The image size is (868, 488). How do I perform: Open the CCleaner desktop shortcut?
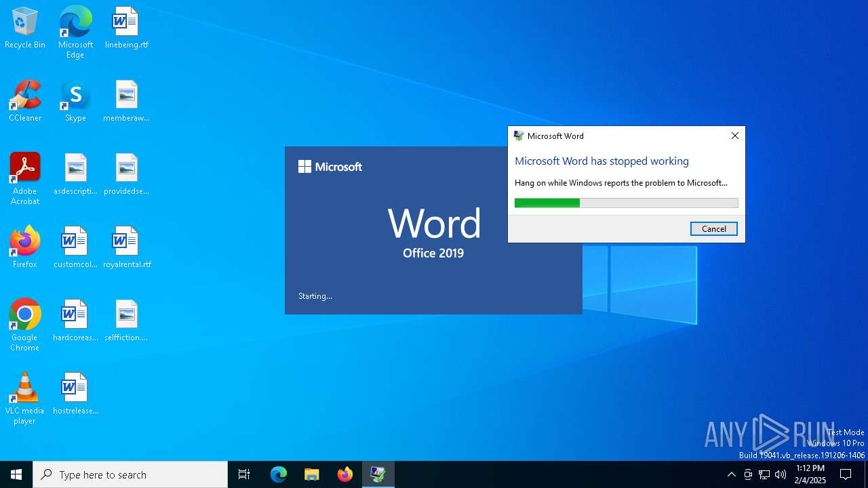click(x=25, y=102)
